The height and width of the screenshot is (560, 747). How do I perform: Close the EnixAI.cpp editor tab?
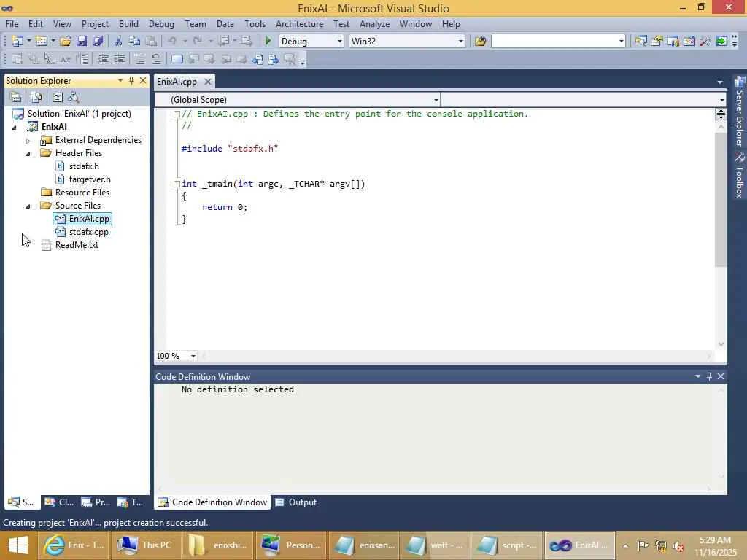208,82
